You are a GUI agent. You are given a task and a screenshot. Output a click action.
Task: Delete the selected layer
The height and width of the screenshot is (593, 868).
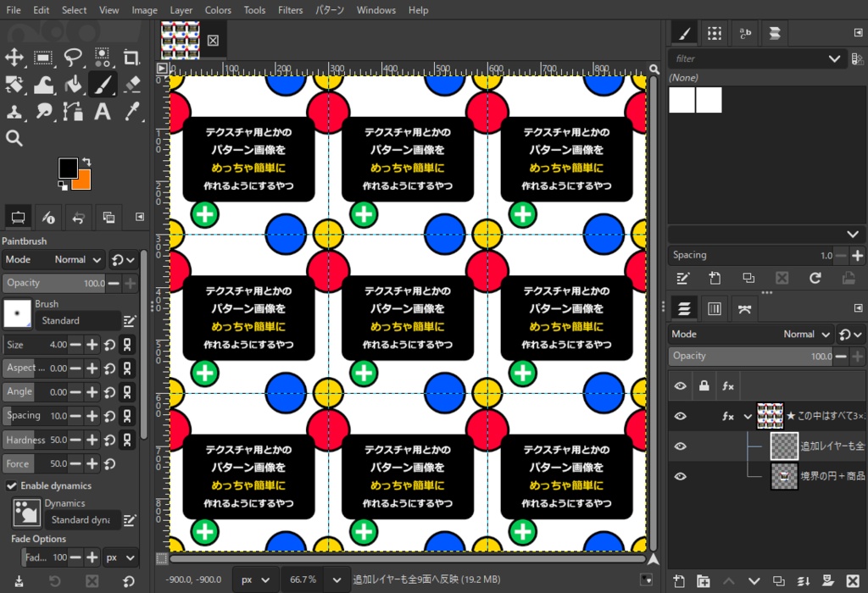853,581
